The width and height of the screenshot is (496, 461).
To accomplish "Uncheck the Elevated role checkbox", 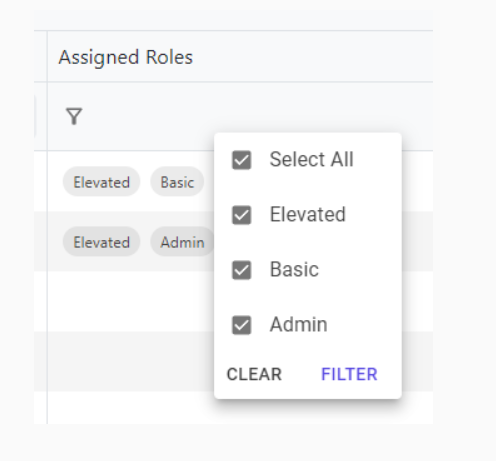I will pos(241,215).
